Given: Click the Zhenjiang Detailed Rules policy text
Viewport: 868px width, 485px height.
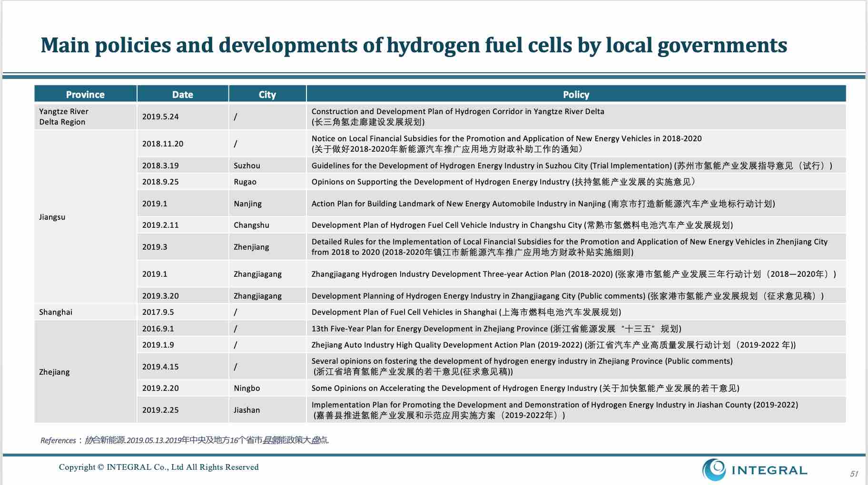Looking at the screenshot, I should pos(570,247).
